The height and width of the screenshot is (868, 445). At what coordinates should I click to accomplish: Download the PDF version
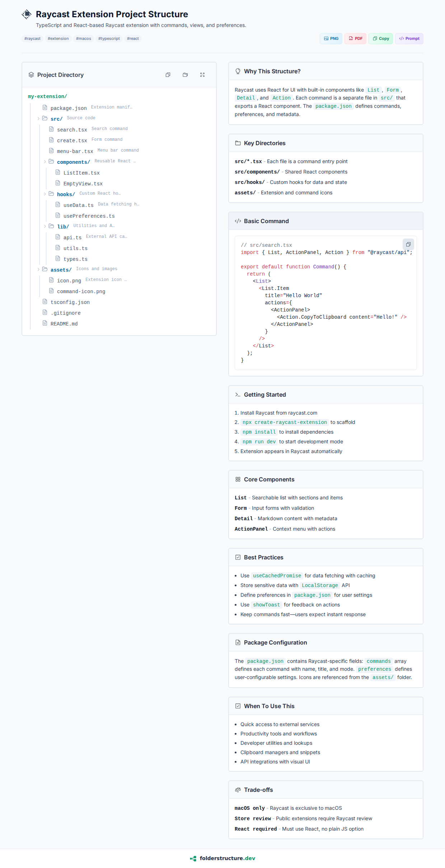(355, 38)
